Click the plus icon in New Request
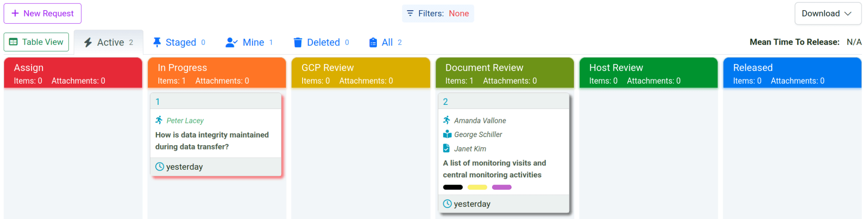The width and height of the screenshot is (868, 219). [15, 14]
